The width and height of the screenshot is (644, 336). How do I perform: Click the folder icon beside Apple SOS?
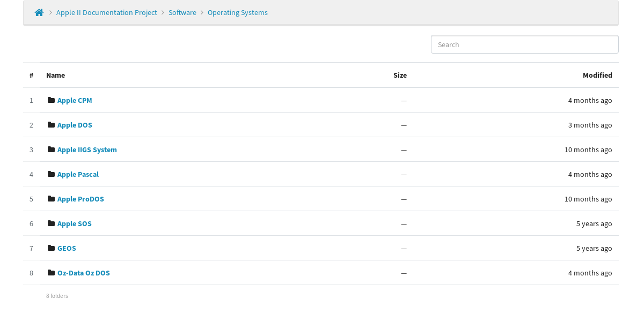tap(51, 223)
